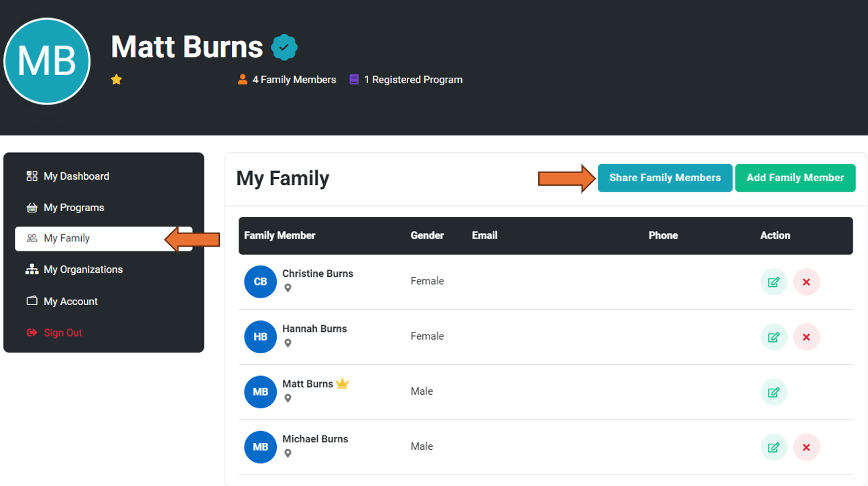
Task: Click Christine Burns name
Action: (x=318, y=274)
